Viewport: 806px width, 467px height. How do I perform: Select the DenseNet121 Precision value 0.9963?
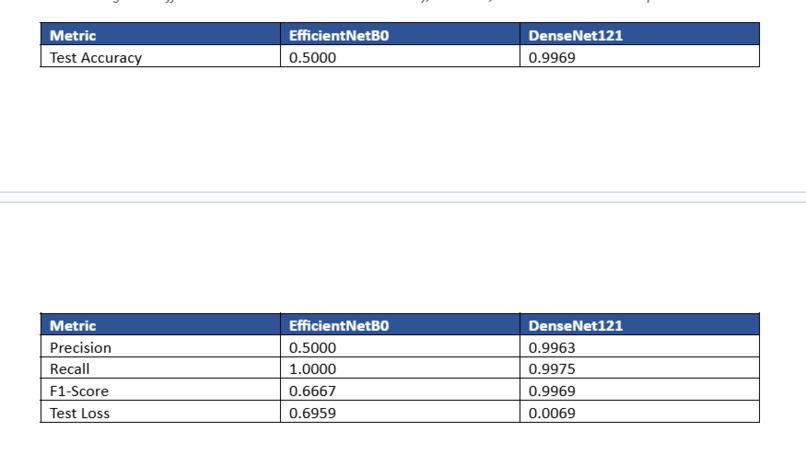pos(552,348)
